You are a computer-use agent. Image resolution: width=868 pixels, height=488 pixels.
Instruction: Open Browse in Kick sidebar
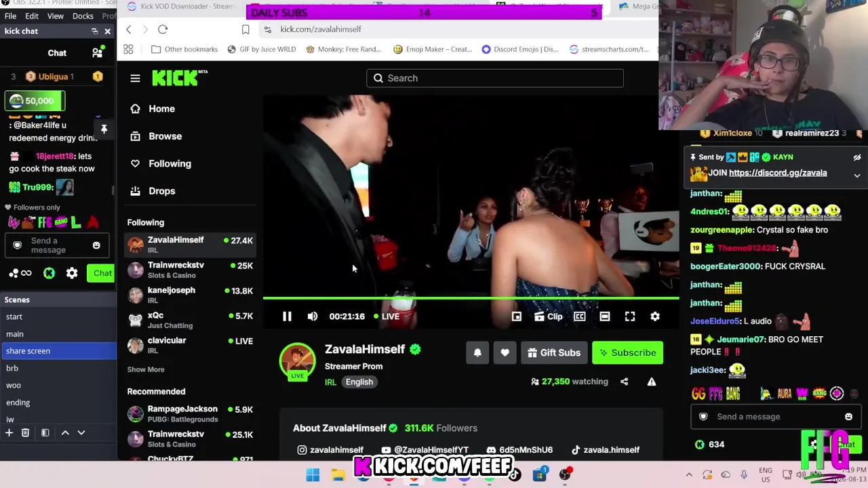pos(157,136)
